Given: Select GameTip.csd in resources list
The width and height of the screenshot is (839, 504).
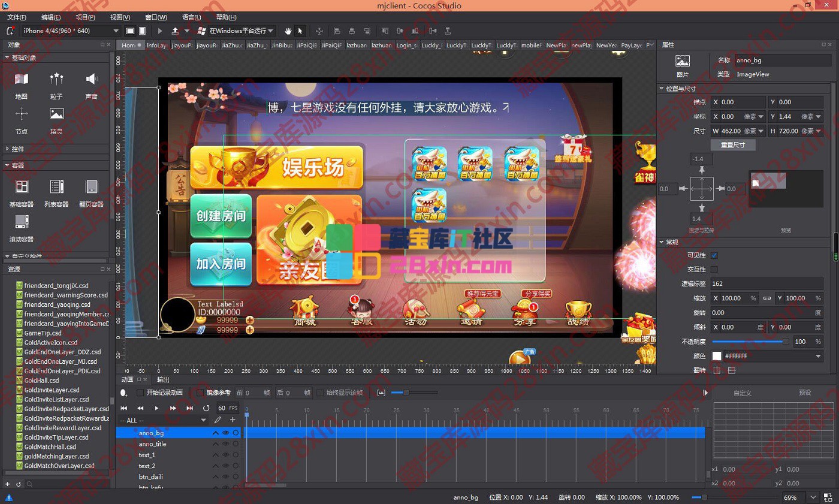Looking at the screenshot, I should tap(43, 333).
